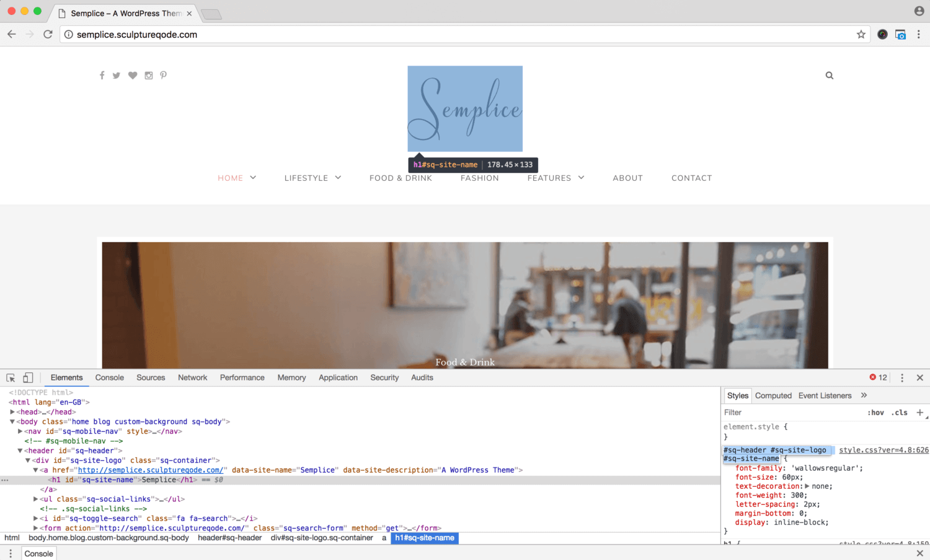Click the browser address bar
Screen dimensions: 930x560
[x=465, y=35]
